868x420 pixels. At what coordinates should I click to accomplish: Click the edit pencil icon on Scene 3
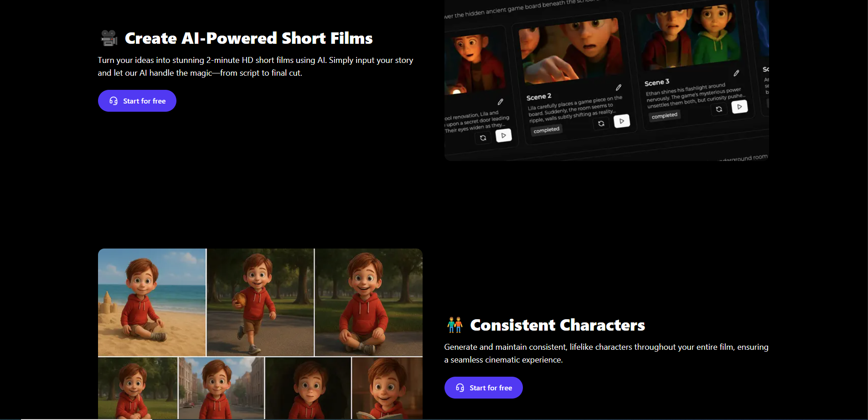tap(737, 73)
